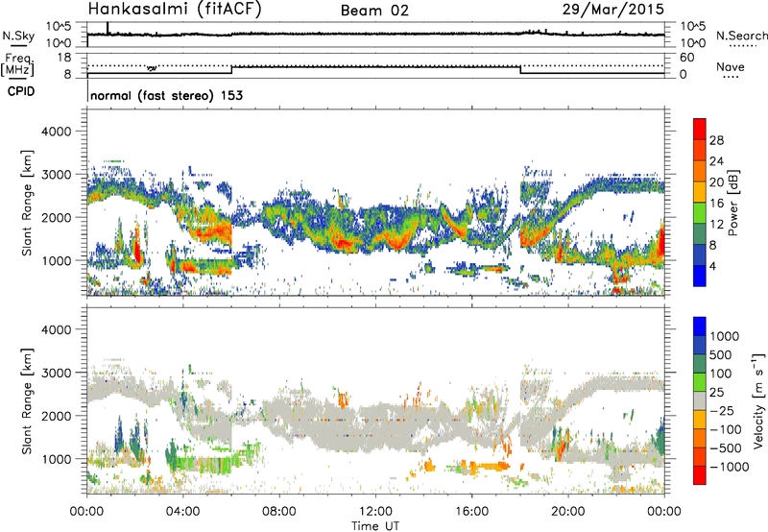Click the N.Sky legend label
This screenshot has height=532, width=768.
pyautogui.click(x=18, y=36)
